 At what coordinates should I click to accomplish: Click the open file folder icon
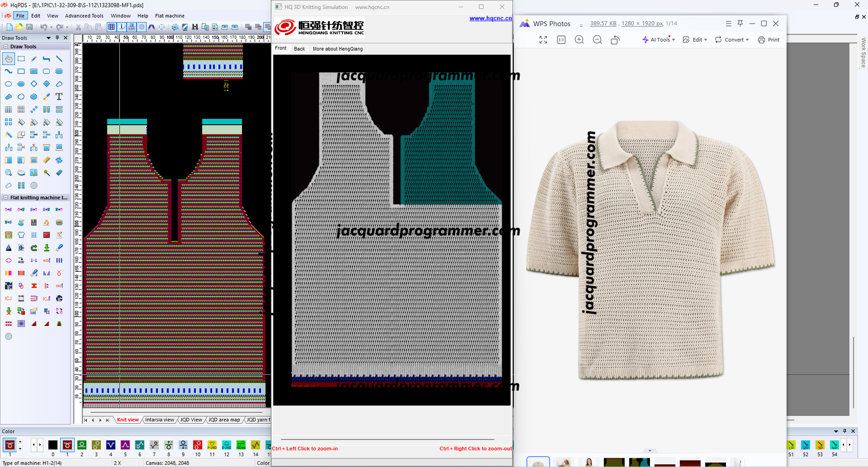coord(20,27)
